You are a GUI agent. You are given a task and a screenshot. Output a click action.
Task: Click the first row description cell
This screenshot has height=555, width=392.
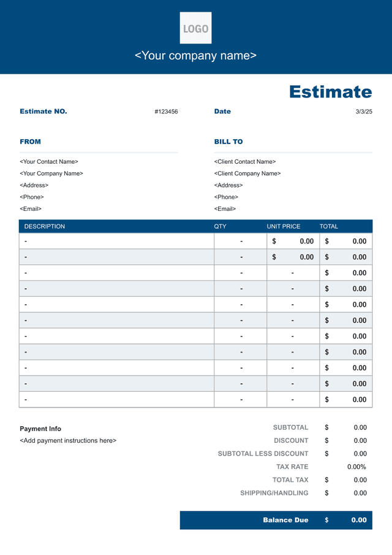pyautogui.click(x=116, y=241)
